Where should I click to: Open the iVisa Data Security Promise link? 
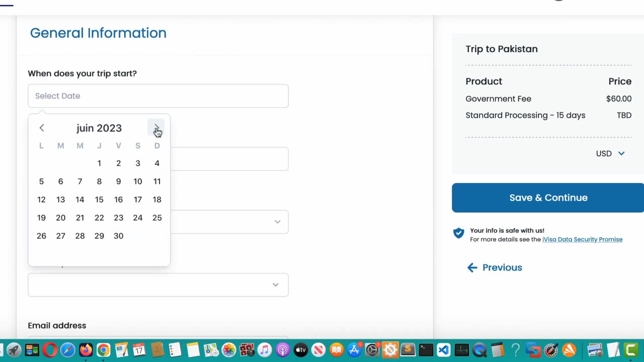click(x=582, y=239)
